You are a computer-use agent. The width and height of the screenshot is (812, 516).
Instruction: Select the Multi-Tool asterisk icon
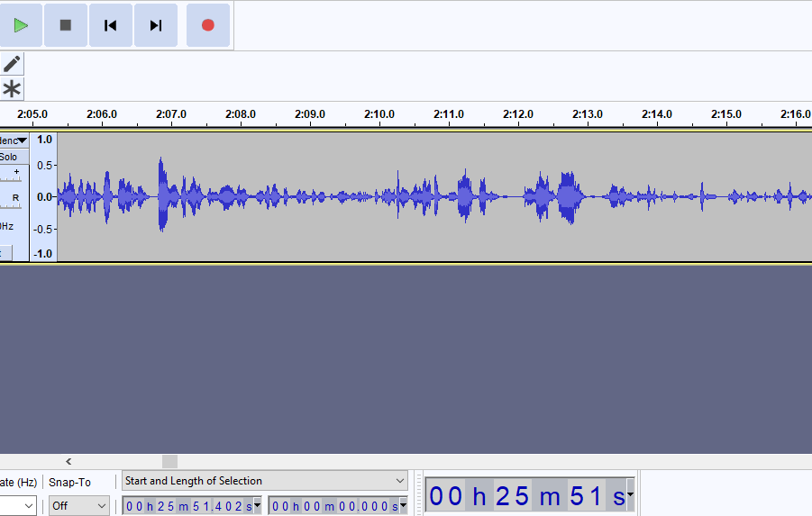point(12,89)
